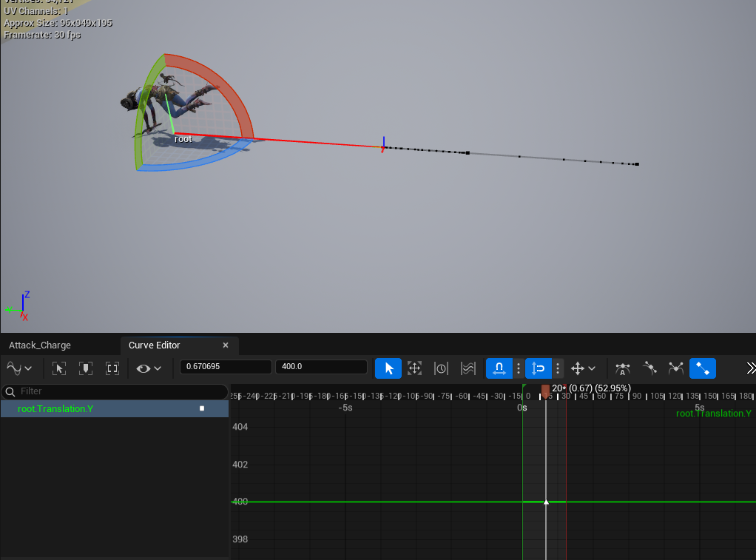Click the 404 value axis label
Screen dimensions: 756x560
(x=240, y=427)
